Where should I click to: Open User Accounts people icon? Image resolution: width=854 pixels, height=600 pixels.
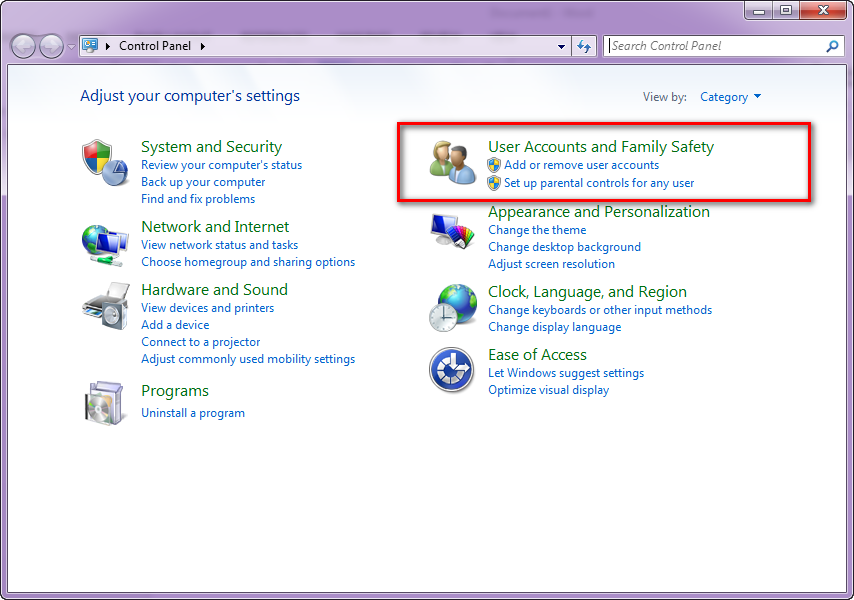pos(452,162)
